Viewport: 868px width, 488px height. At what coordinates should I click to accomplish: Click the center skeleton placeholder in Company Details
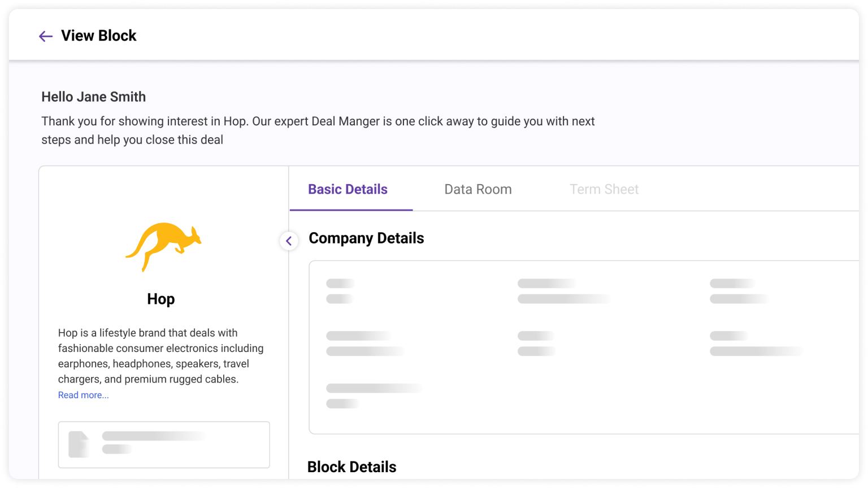click(x=536, y=343)
